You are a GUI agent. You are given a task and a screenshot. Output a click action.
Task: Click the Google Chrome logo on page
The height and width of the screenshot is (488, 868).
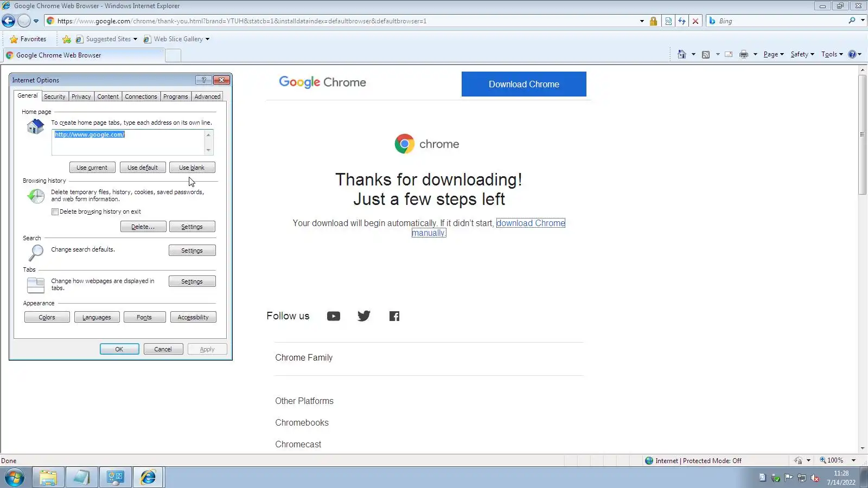322,82
